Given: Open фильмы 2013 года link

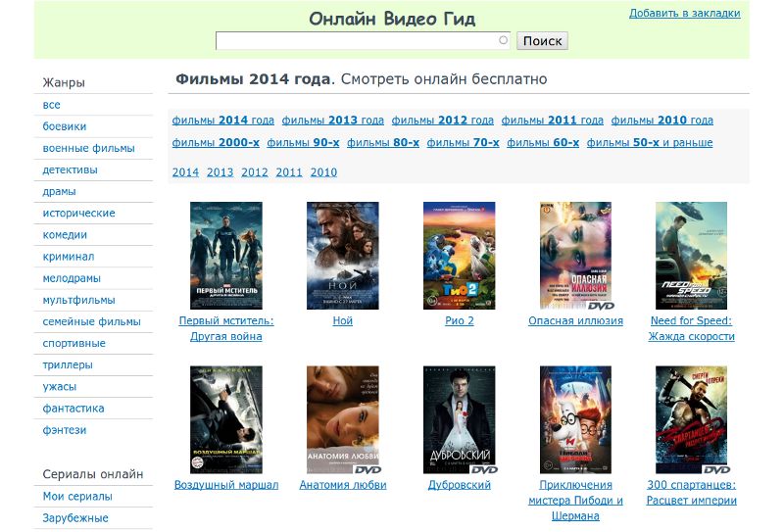Looking at the screenshot, I should tap(333, 121).
